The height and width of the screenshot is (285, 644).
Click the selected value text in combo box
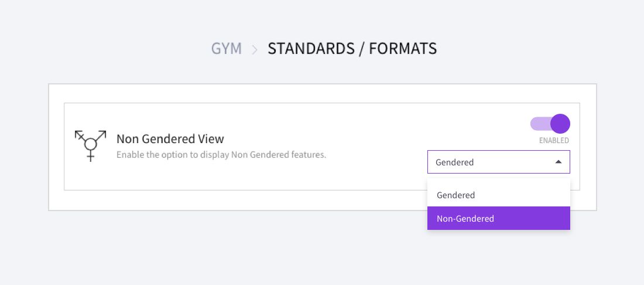[x=455, y=162]
